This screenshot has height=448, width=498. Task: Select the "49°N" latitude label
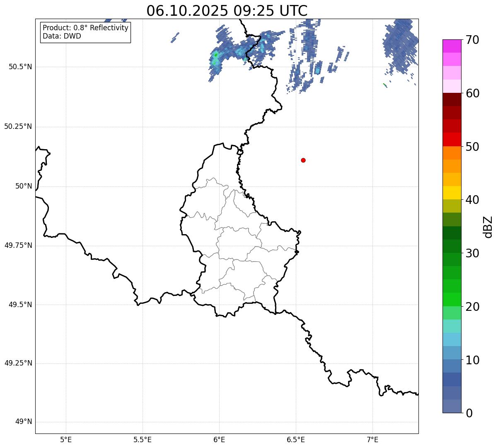[24, 422]
